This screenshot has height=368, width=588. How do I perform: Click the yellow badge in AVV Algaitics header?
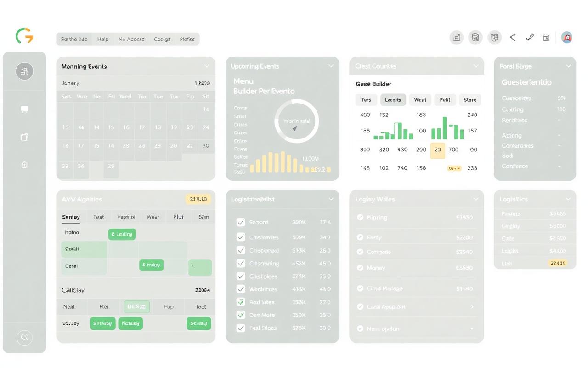coord(198,199)
